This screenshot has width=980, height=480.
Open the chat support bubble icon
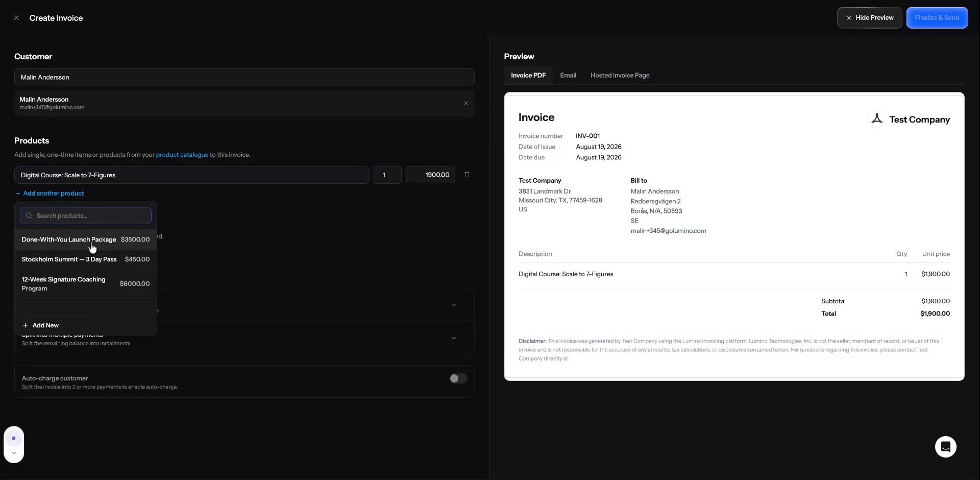pos(945,447)
